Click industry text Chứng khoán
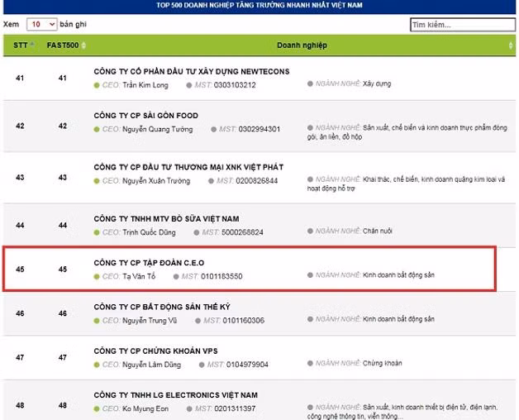519x420 pixels. tap(383, 363)
